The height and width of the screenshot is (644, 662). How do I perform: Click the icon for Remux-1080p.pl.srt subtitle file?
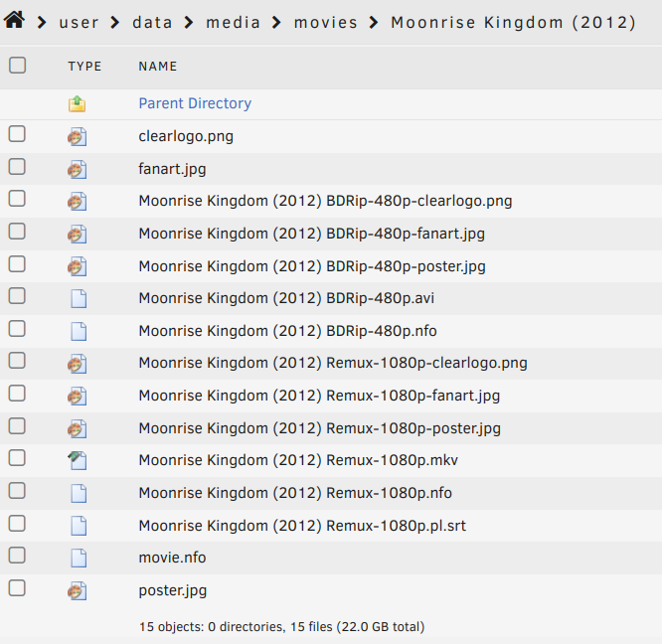pos(78,526)
